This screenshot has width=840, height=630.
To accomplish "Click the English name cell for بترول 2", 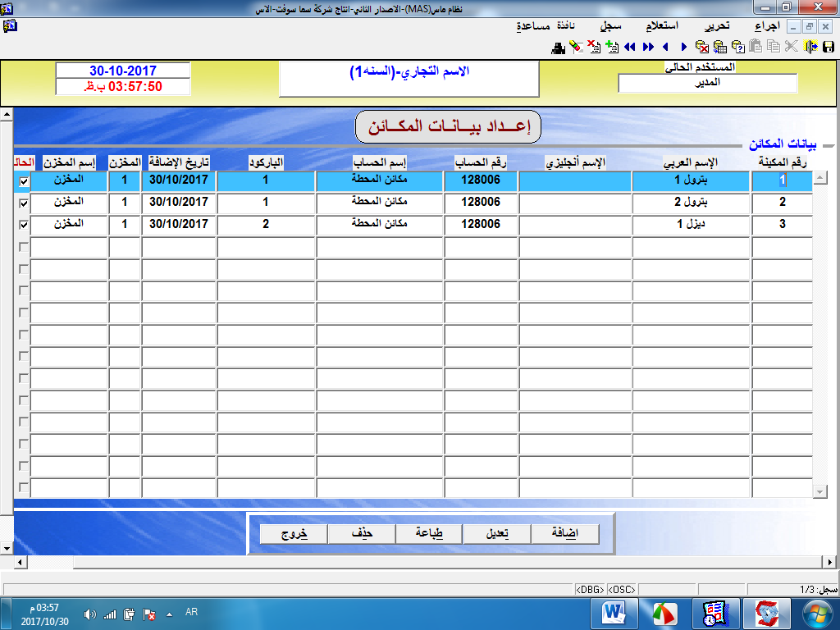I will click(x=574, y=203).
